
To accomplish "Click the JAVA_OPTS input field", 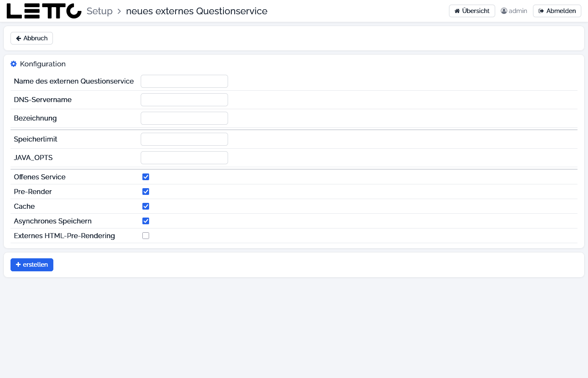I will tap(184, 158).
